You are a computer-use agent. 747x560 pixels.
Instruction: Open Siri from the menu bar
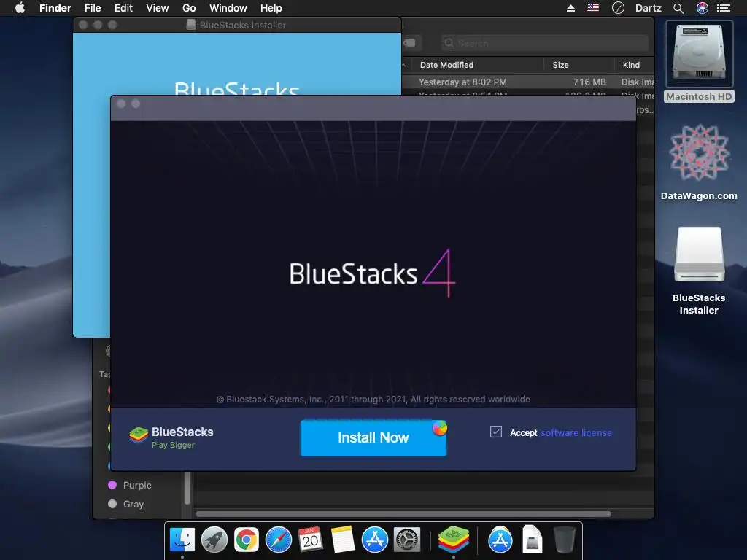(x=703, y=8)
